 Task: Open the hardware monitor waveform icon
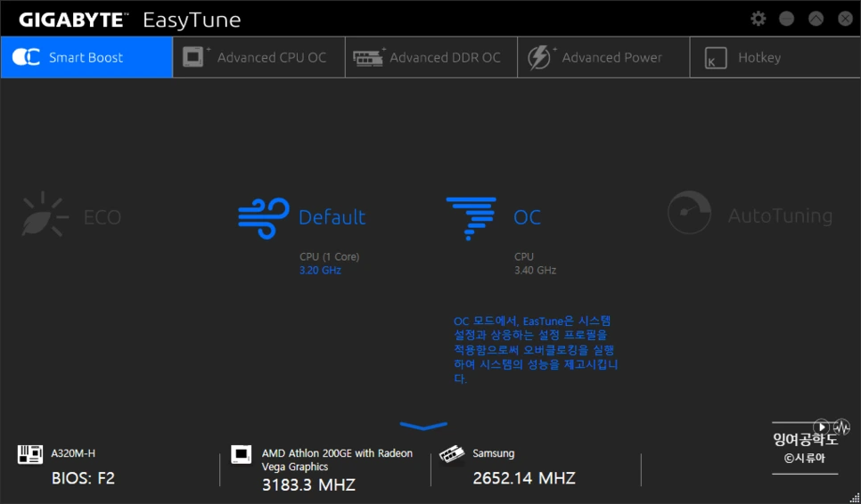[x=841, y=427]
